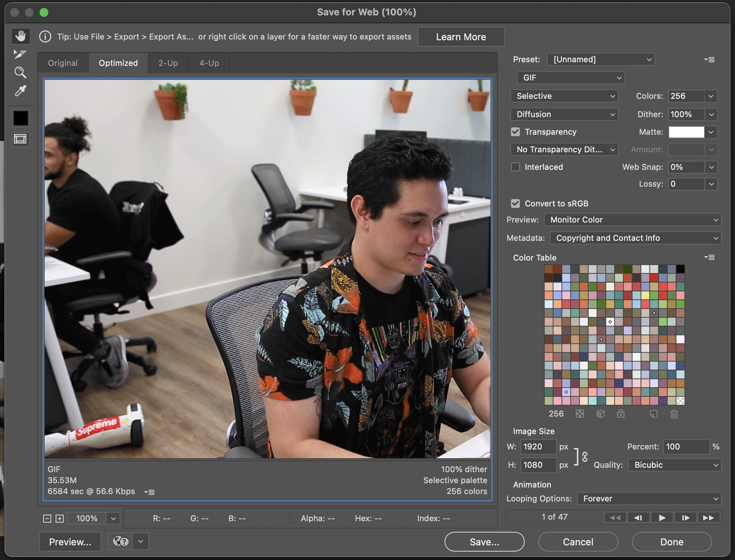Image resolution: width=735 pixels, height=560 pixels.
Task: Switch to the 2-Up tab
Action: tap(168, 63)
